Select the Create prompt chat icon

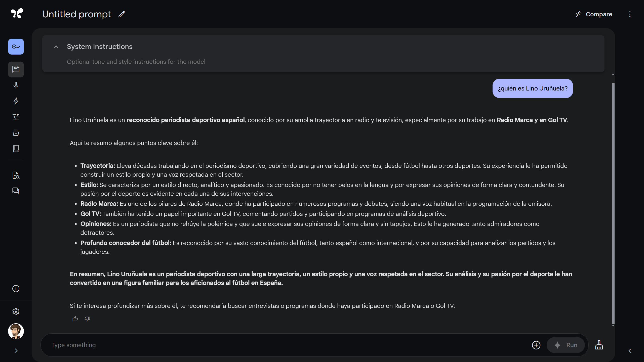[16, 69]
